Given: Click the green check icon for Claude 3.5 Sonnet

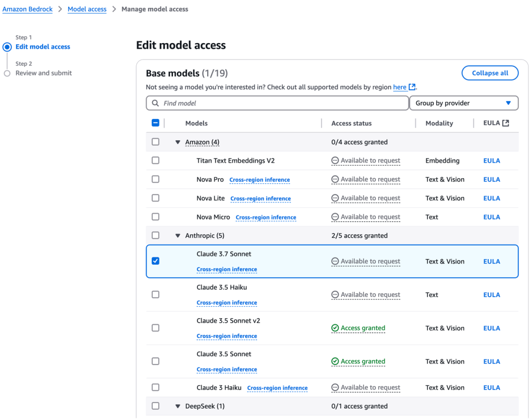Looking at the screenshot, I should coord(335,361).
